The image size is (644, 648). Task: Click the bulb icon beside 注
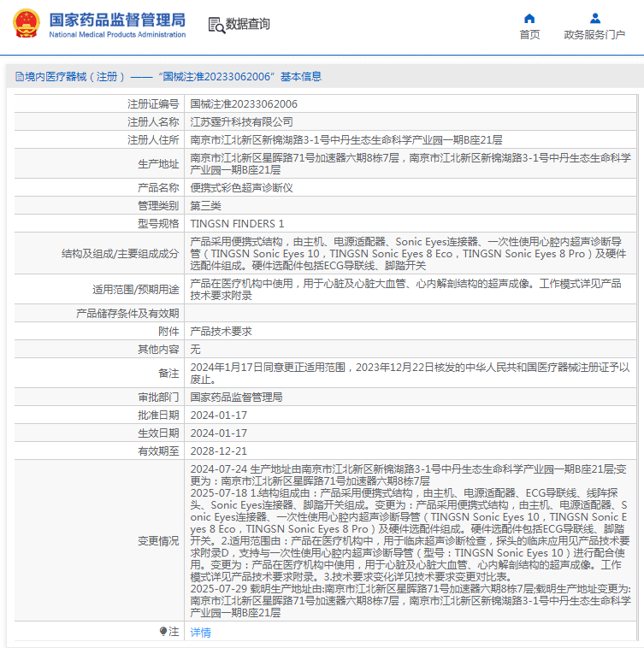pos(163,631)
